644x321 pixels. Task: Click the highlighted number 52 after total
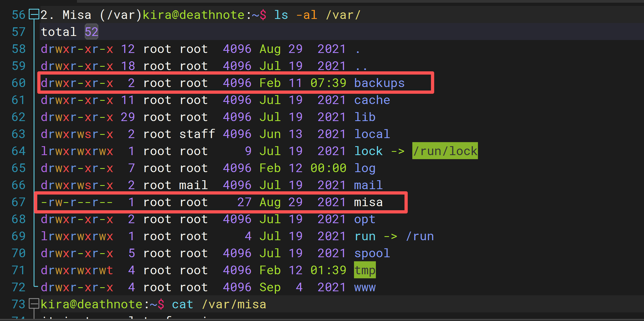tap(91, 32)
